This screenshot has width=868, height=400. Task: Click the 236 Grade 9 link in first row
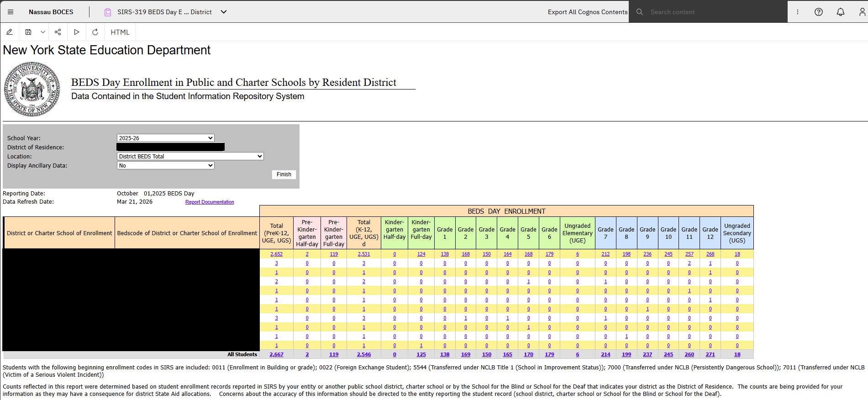click(x=647, y=254)
